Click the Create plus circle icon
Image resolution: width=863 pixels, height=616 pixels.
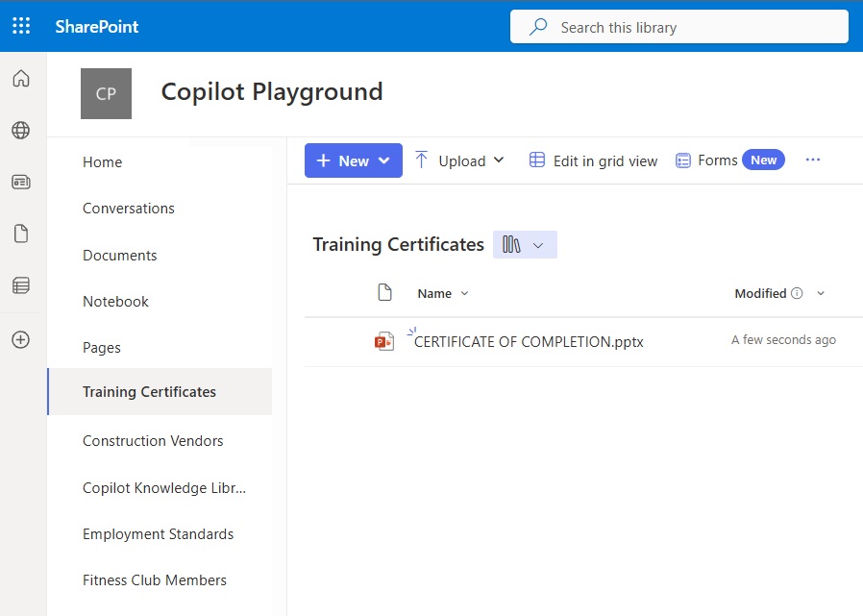pyautogui.click(x=20, y=339)
